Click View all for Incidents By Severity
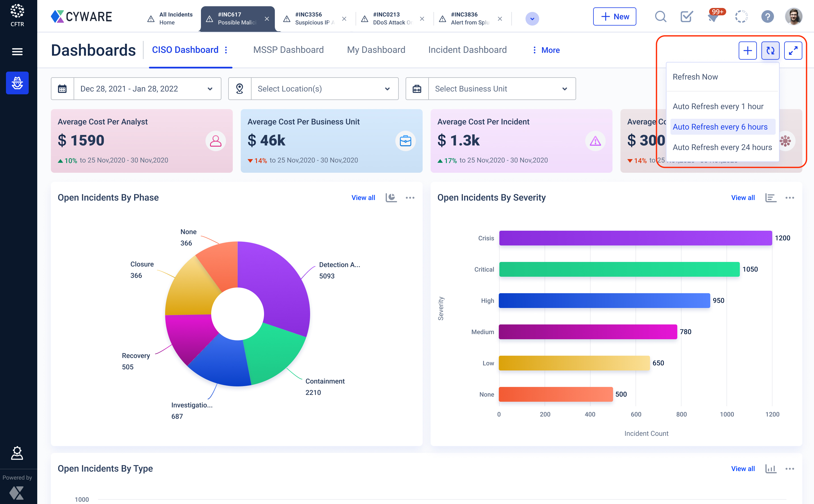This screenshot has width=814, height=504. (x=743, y=198)
